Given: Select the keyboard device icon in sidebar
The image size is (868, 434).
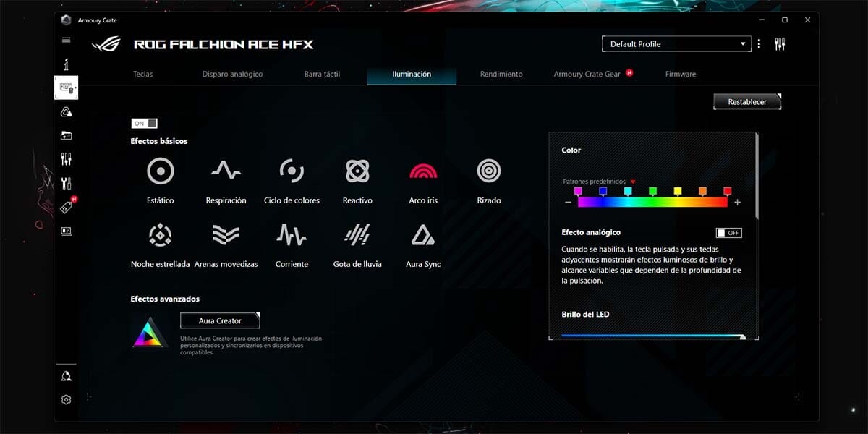Looking at the screenshot, I should click(67, 88).
